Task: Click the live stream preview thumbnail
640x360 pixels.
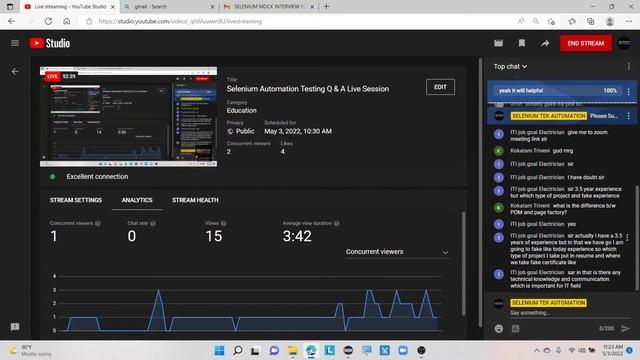Action: [x=129, y=116]
